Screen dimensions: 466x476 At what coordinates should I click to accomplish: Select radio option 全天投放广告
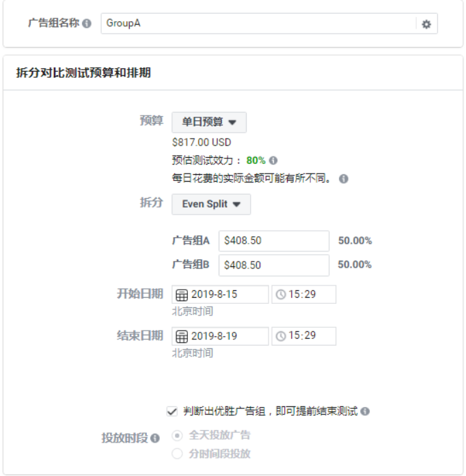[x=177, y=436]
